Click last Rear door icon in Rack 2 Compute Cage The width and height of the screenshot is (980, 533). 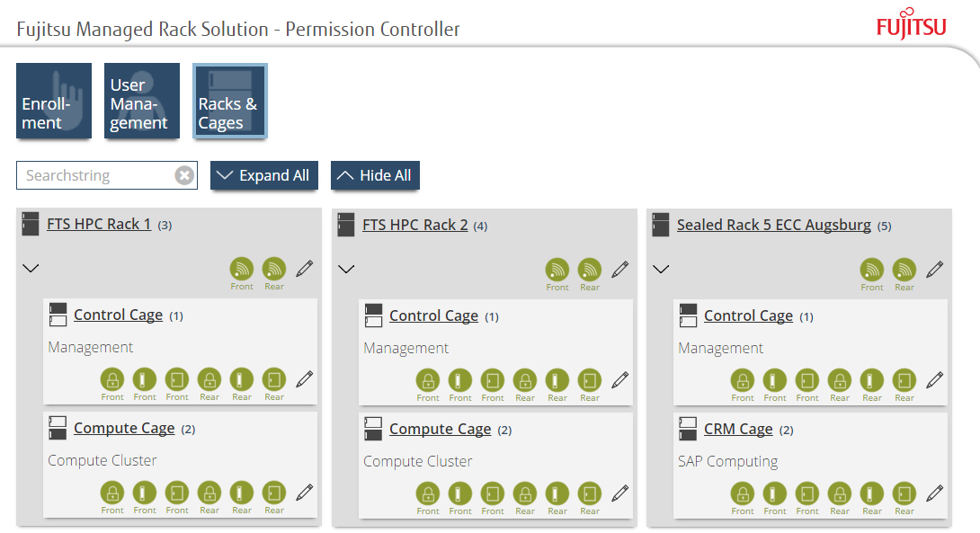[590, 493]
